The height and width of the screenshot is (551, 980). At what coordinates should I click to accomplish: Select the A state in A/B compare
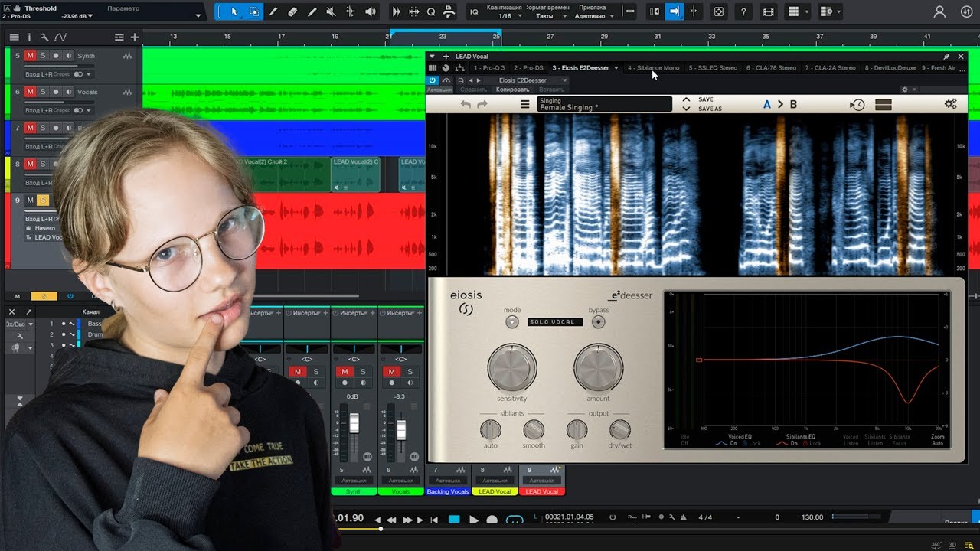(767, 104)
